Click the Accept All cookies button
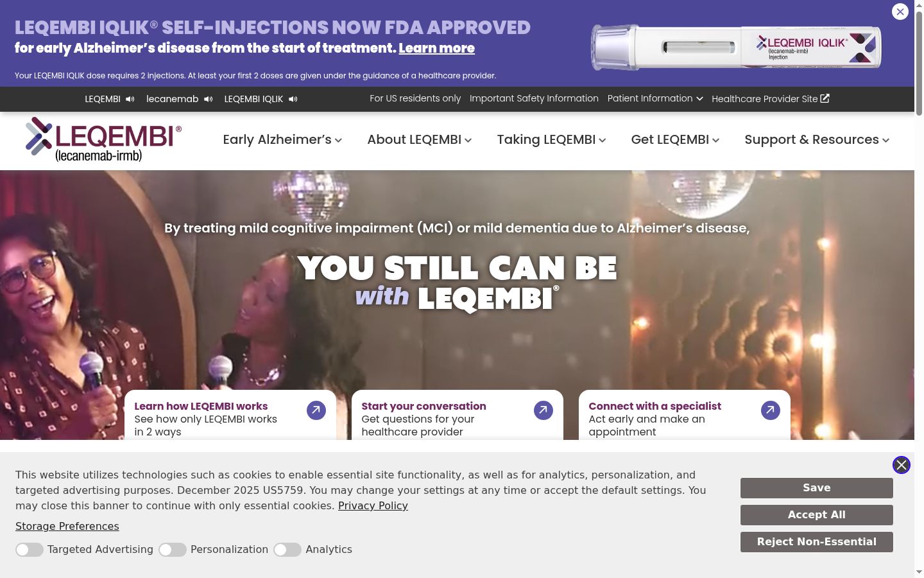Image resolution: width=924 pixels, height=578 pixels. (817, 515)
